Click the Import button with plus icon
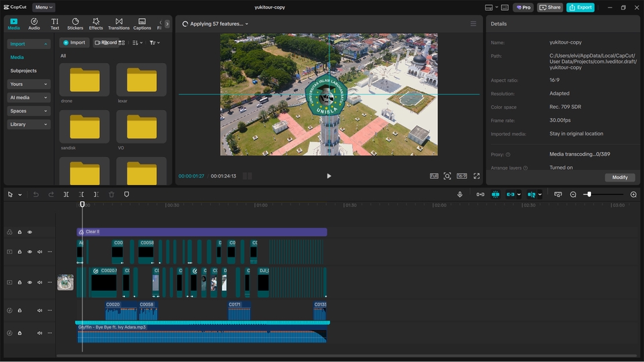This screenshot has height=362, width=644. point(74,43)
